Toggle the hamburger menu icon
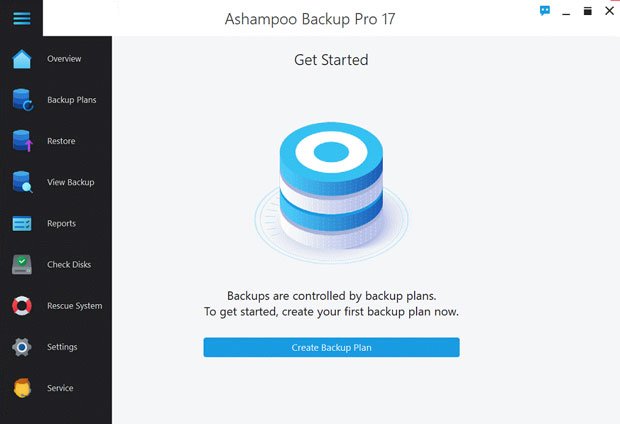The image size is (620, 424). point(21,18)
